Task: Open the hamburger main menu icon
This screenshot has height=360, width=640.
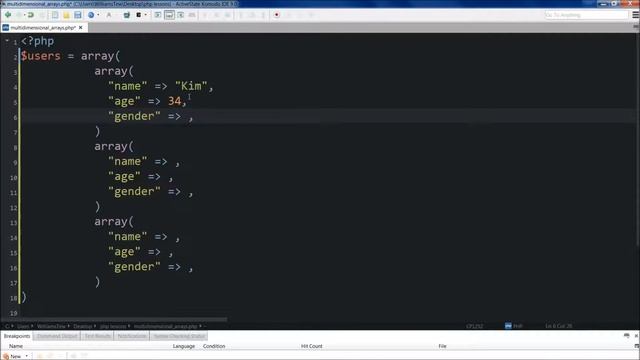Action: pos(635,15)
